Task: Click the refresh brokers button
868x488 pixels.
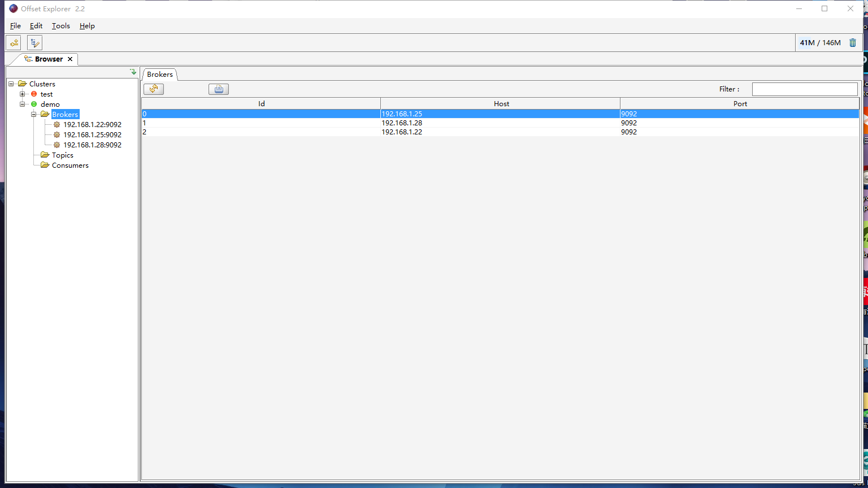Action: 154,89
